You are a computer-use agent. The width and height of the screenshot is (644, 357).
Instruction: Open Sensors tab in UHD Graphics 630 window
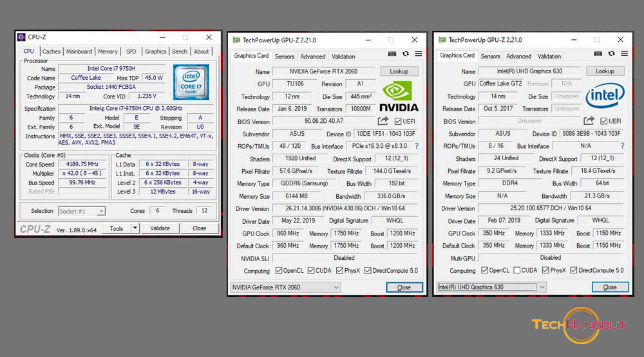pyautogui.click(x=490, y=56)
